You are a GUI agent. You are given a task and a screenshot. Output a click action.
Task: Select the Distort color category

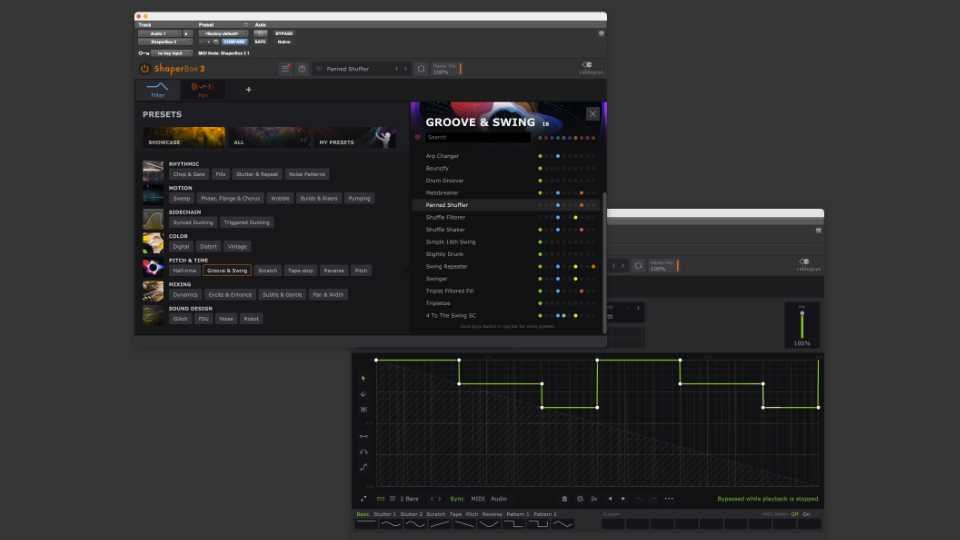click(x=208, y=247)
